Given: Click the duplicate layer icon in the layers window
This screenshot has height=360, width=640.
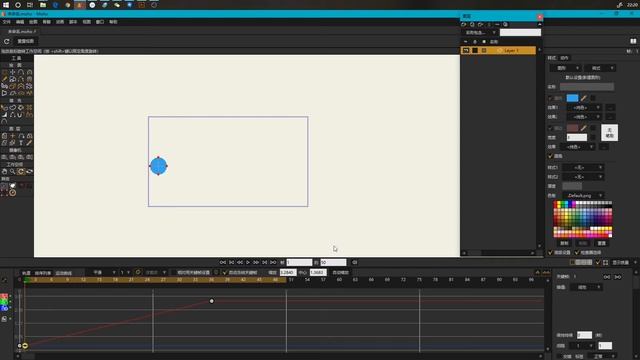Looking at the screenshot, I should 472,24.
